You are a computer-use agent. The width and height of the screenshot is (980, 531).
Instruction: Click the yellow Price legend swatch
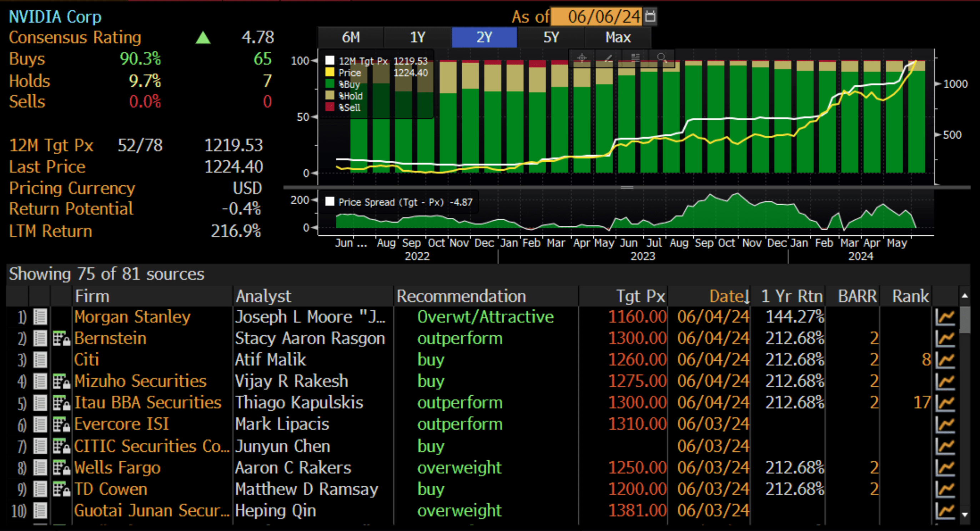point(330,72)
